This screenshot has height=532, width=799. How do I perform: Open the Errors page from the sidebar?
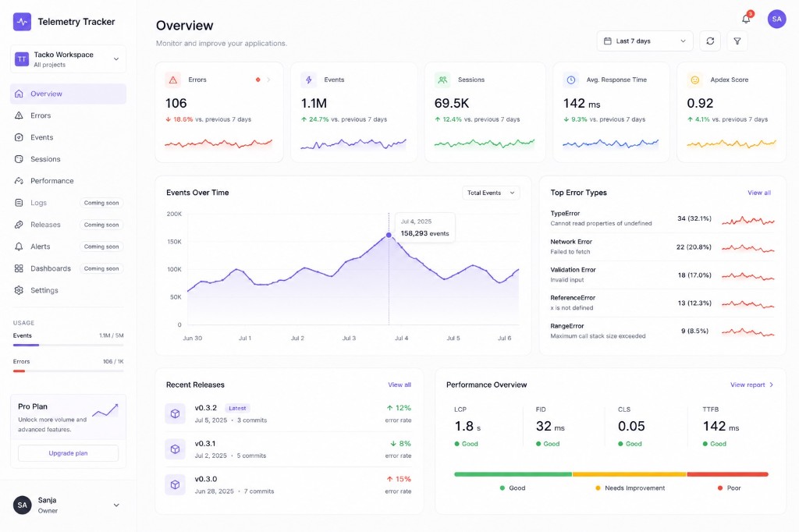[x=68, y=115]
